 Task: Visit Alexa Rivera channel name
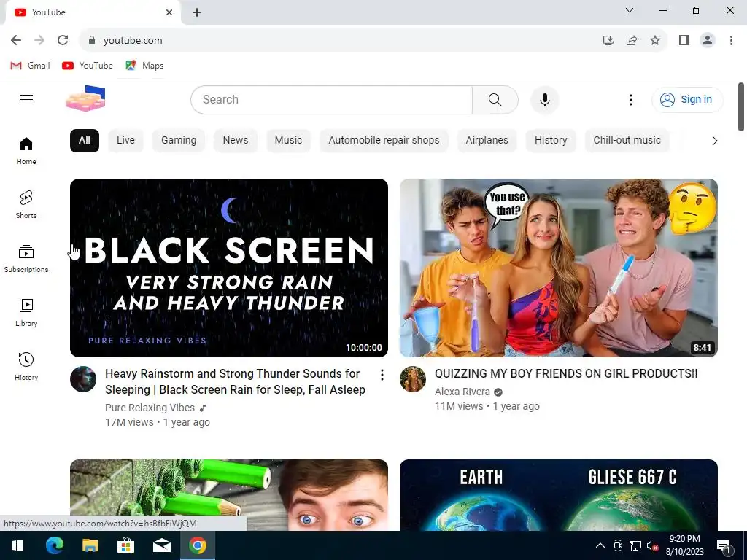462,392
